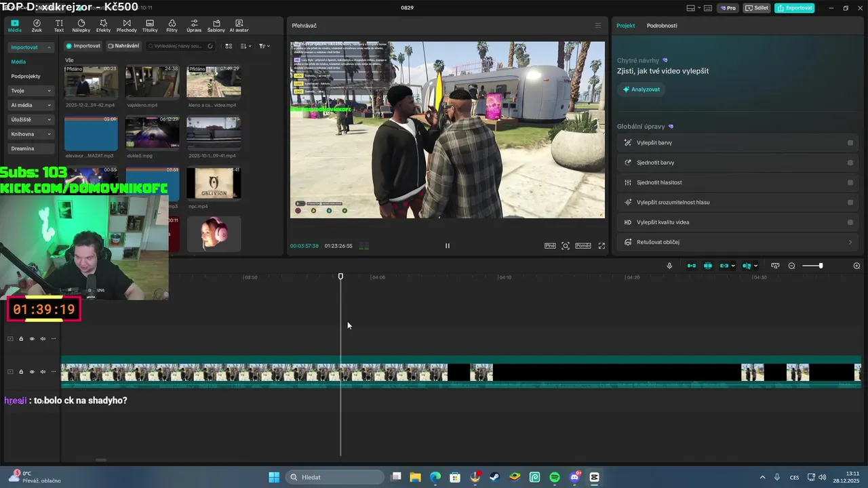The height and width of the screenshot is (488, 868).
Task: Switch to the Podrobnosti tab
Action: [x=662, y=26]
